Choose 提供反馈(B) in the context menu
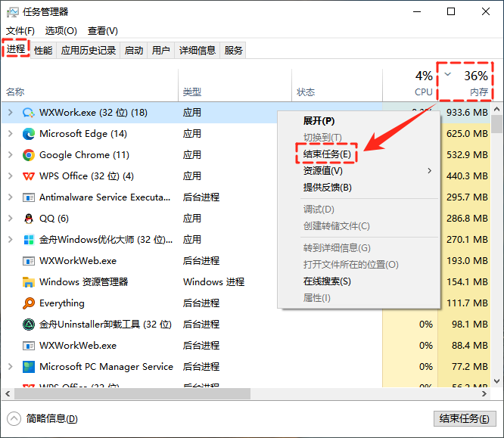Screen dimensions: 504x438 click(359, 188)
